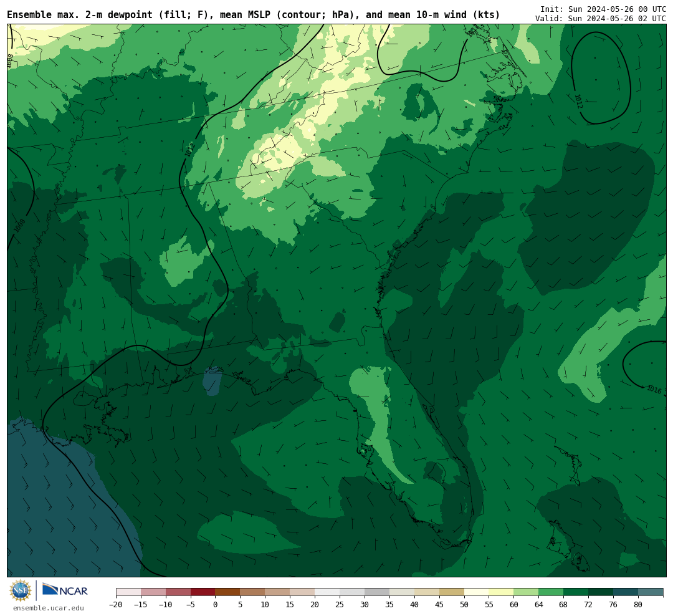Pick the -20 to -15 colorbar swatch
This screenshot has height=616, width=673.
pyautogui.click(x=128, y=592)
